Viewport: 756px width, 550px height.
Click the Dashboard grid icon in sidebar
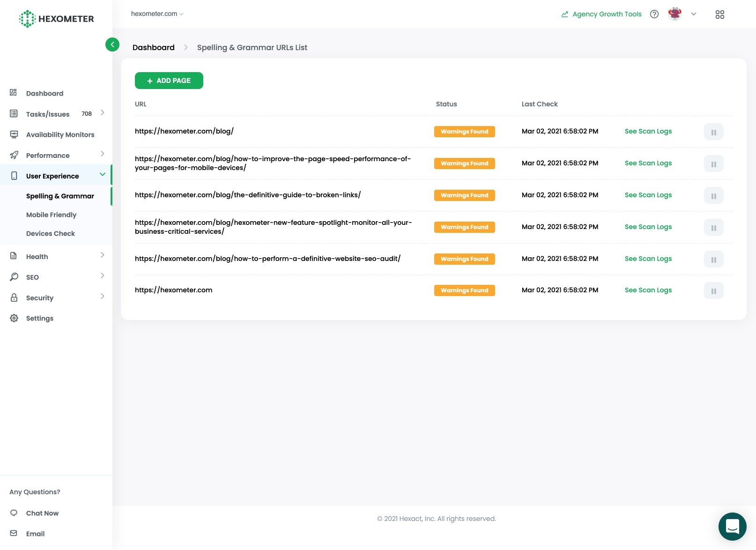pos(14,93)
